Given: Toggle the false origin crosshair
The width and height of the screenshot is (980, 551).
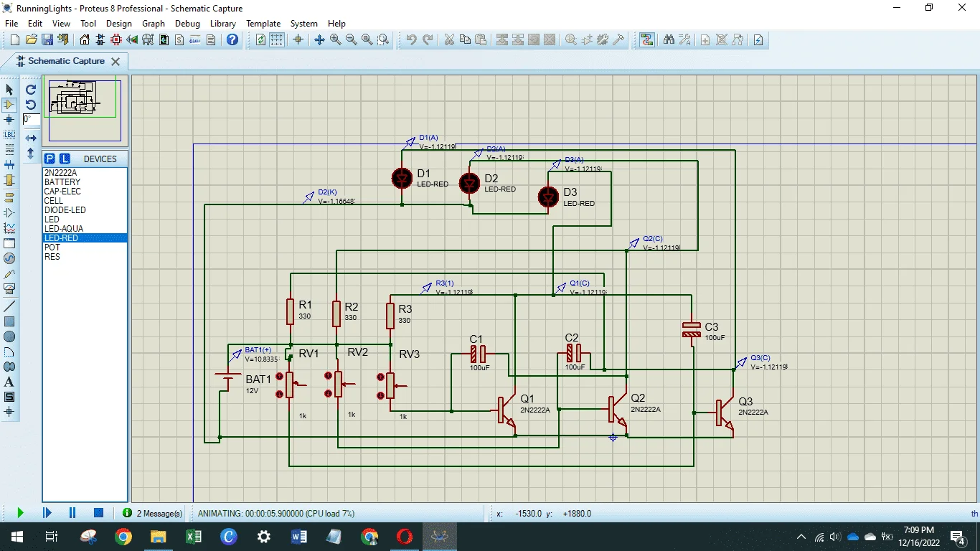Looking at the screenshot, I should [298, 39].
